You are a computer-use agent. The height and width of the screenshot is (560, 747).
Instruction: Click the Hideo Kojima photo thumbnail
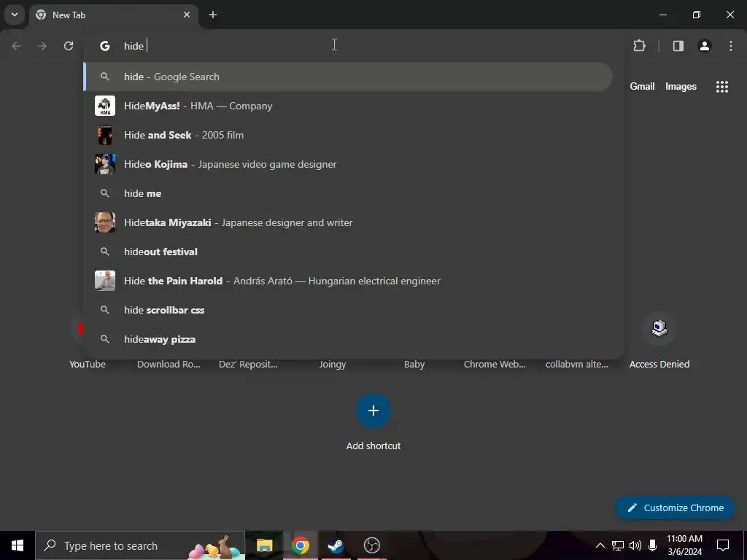coord(105,164)
